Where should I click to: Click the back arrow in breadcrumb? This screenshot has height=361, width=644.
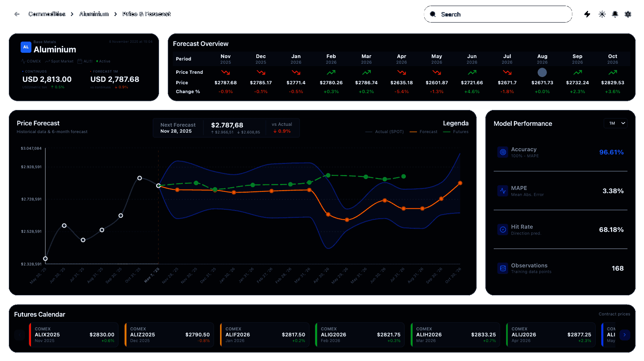tap(17, 14)
